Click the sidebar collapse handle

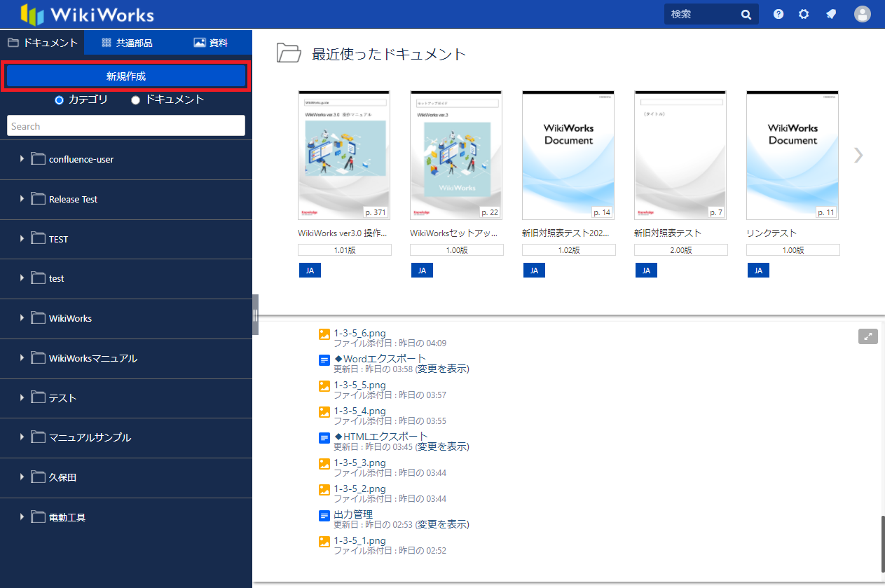(x=256, y=315)
